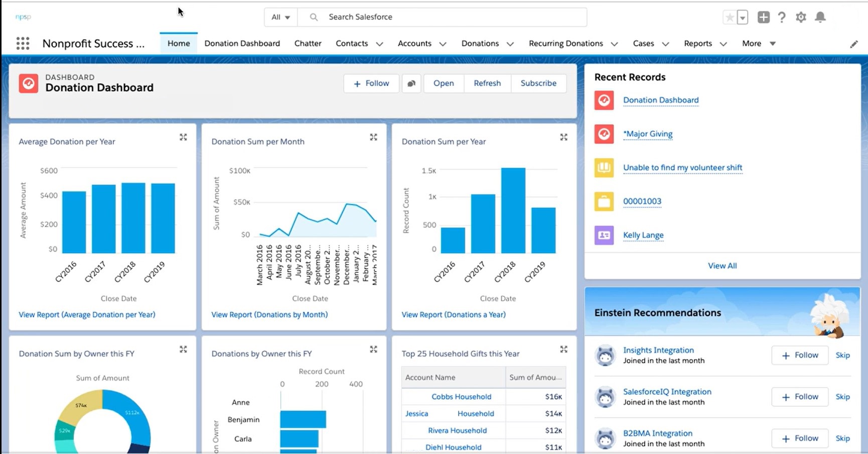Click the dashboard photo icon beside Follow
The width and height of the screenshot is (868, 454).
tap(411, 83)
